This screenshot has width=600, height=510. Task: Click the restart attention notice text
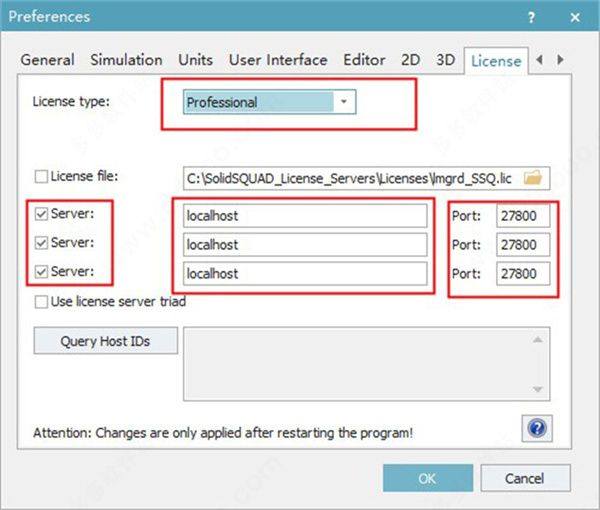(223, 433)
